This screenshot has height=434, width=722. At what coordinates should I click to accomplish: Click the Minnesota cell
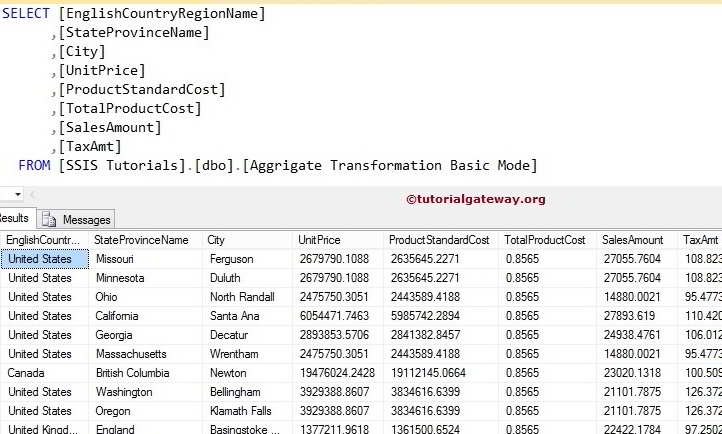(145, 278)
